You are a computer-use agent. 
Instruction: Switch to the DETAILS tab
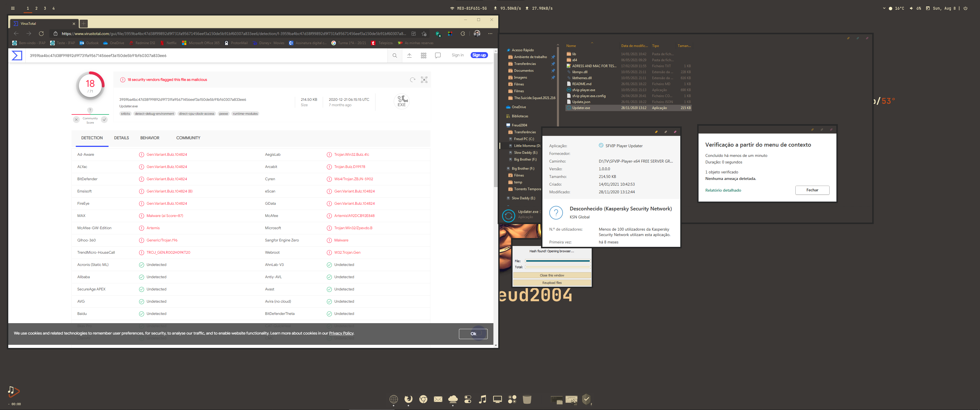121,138
